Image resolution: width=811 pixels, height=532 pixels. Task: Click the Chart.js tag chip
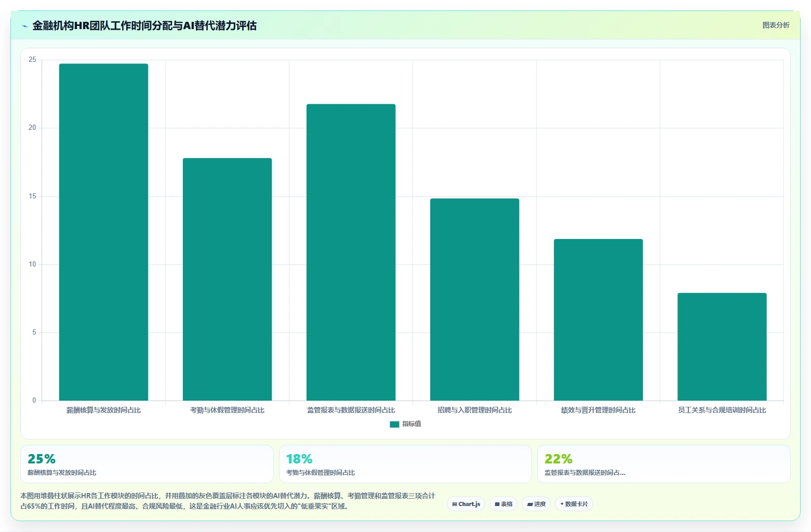tap(466, 504)
